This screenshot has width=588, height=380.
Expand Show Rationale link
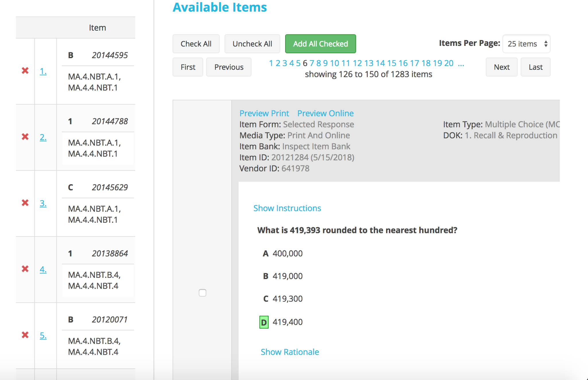290,352
